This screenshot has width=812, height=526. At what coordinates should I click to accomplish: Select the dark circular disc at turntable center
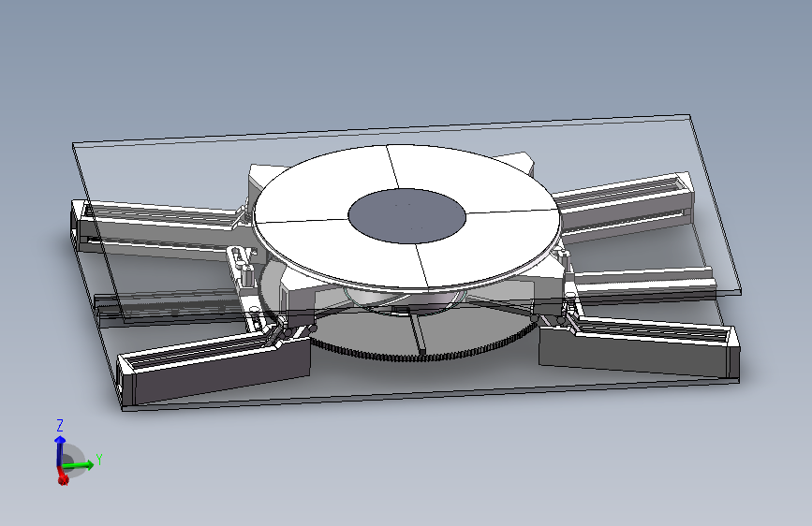tap(407, 215)
